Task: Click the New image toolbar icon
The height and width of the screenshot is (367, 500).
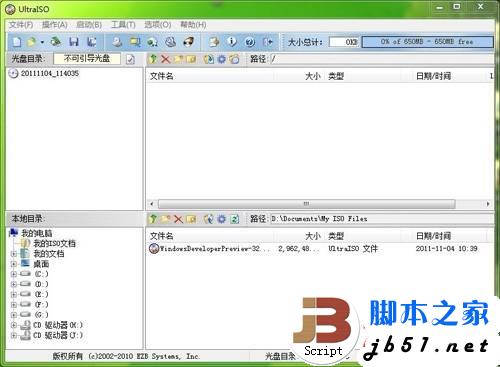Action: [17, 42]
